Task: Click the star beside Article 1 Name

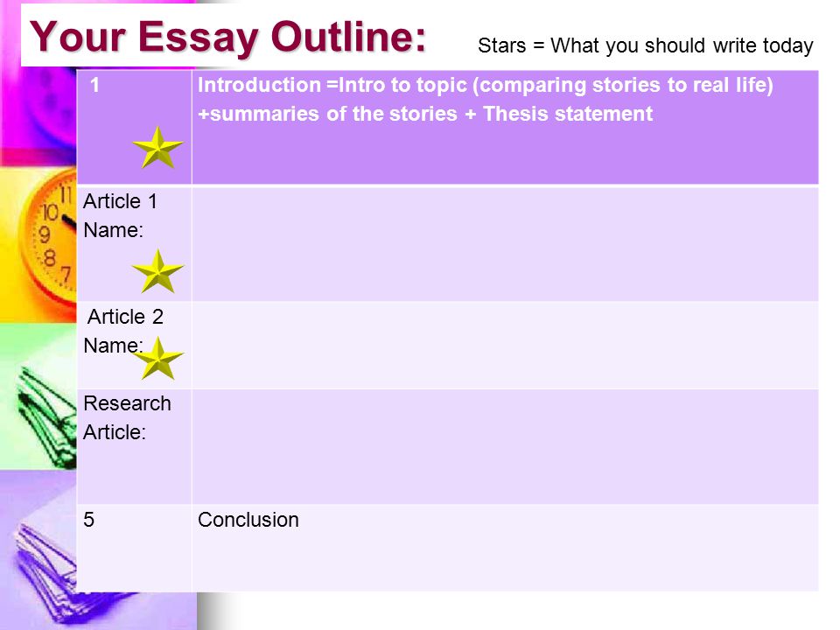Action: click(157, 271)
